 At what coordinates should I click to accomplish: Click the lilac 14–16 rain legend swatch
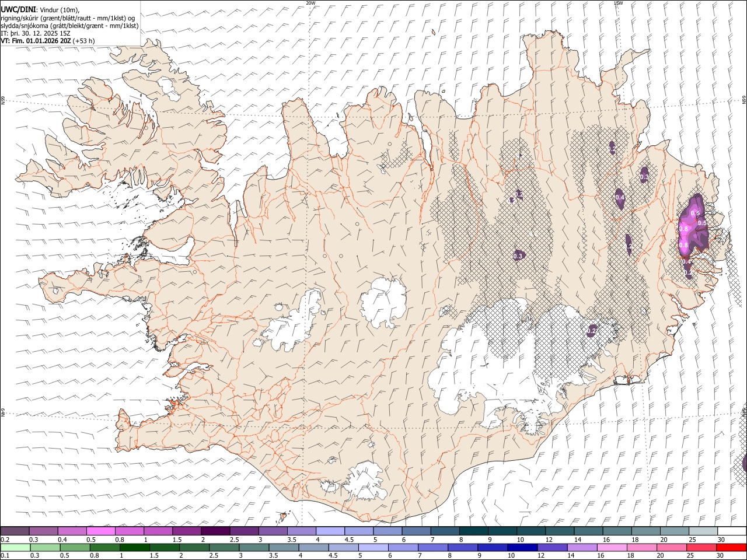(x=581, y=547)
